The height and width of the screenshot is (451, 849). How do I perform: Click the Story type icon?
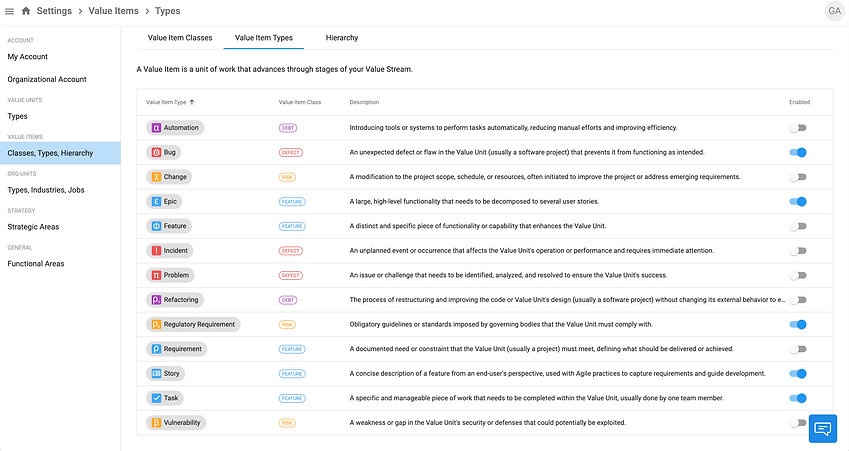(x=156, y=374)
